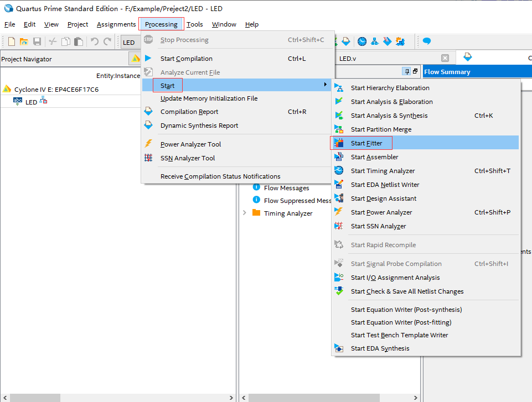Launch SSN Analyzer Tool

click(x=237, y=158)
